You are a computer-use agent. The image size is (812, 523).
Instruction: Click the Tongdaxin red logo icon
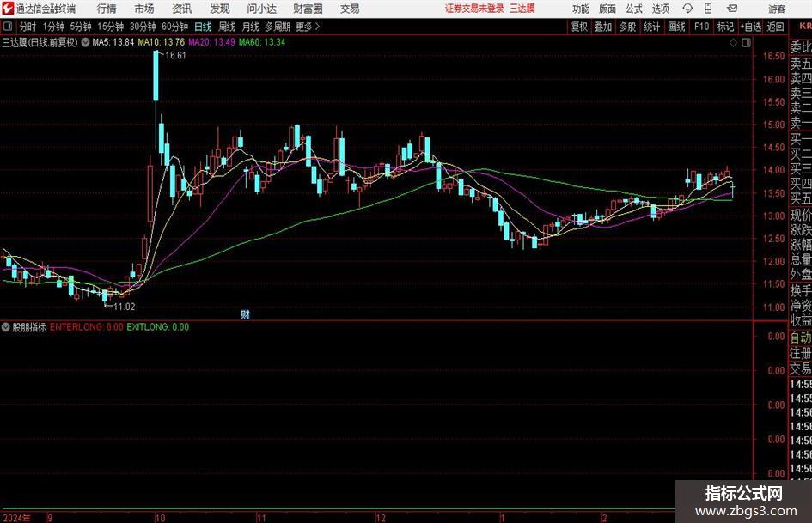point(8,9)
